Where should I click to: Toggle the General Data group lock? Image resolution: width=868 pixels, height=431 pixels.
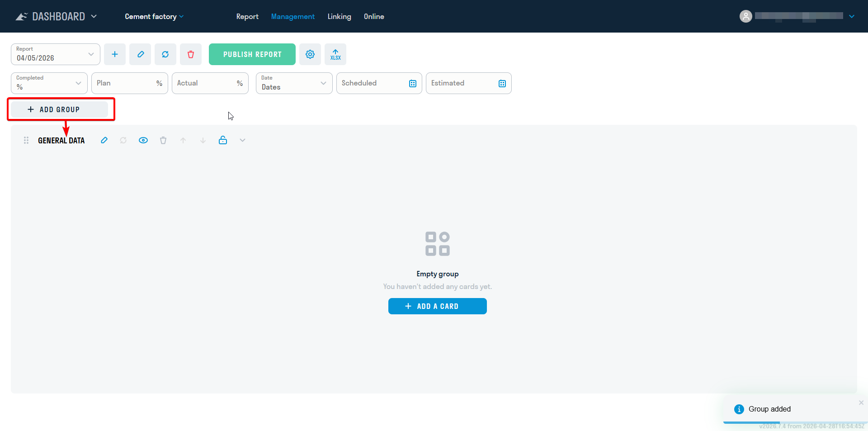tap(223, 140)
